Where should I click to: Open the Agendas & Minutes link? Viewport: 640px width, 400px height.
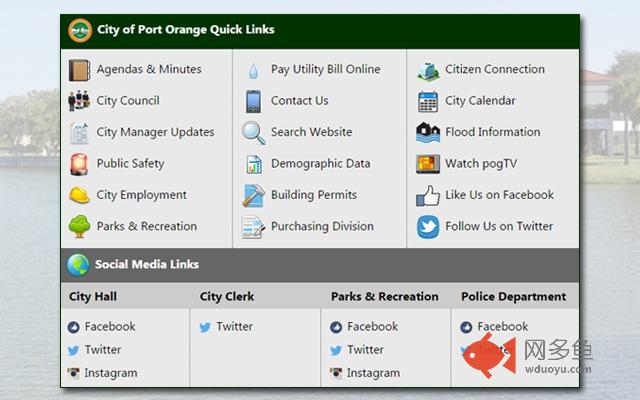149,69
